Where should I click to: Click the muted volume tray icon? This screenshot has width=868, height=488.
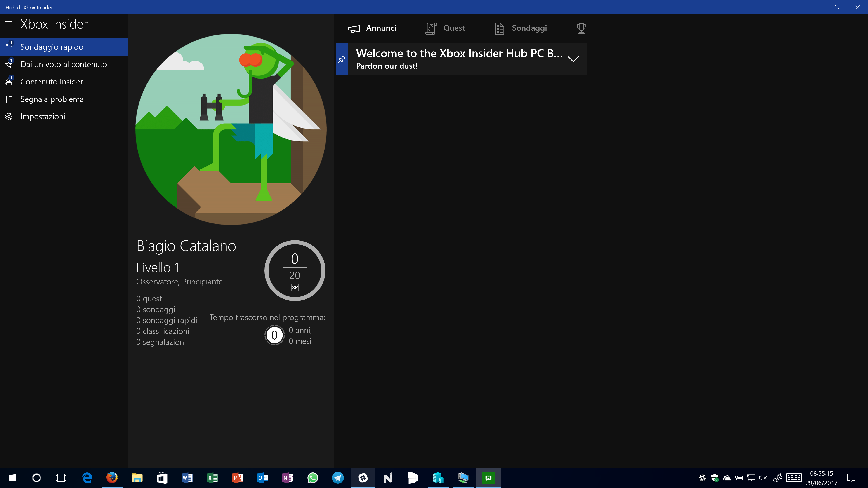point(763,478)
